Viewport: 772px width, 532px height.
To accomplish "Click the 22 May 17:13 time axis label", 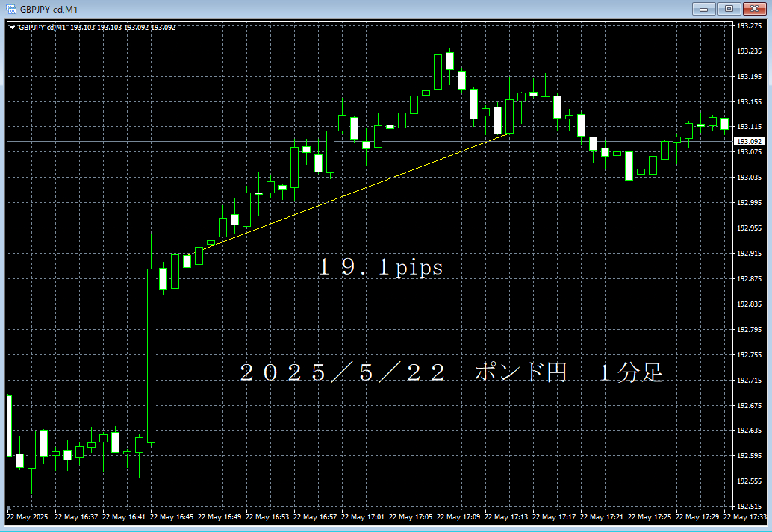I will click(508, 516).
